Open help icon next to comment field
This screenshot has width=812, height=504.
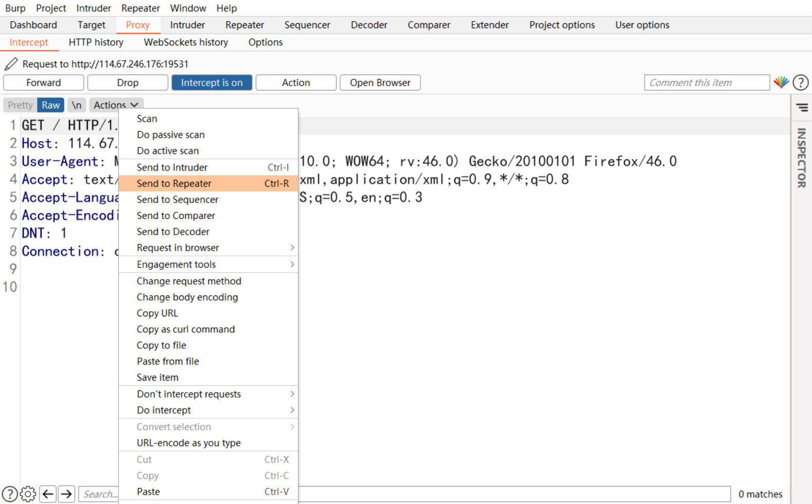(x=801, y=82)
